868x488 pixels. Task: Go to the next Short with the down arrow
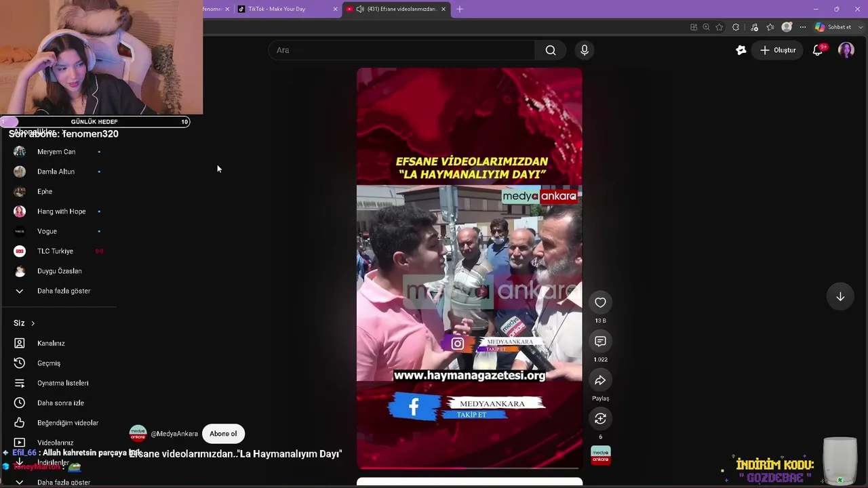[x=840, y=296]
